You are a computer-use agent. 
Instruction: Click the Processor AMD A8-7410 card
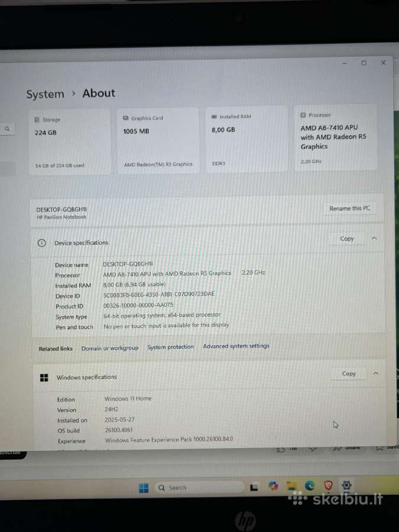pyautogui.click(x=336, y=137)
